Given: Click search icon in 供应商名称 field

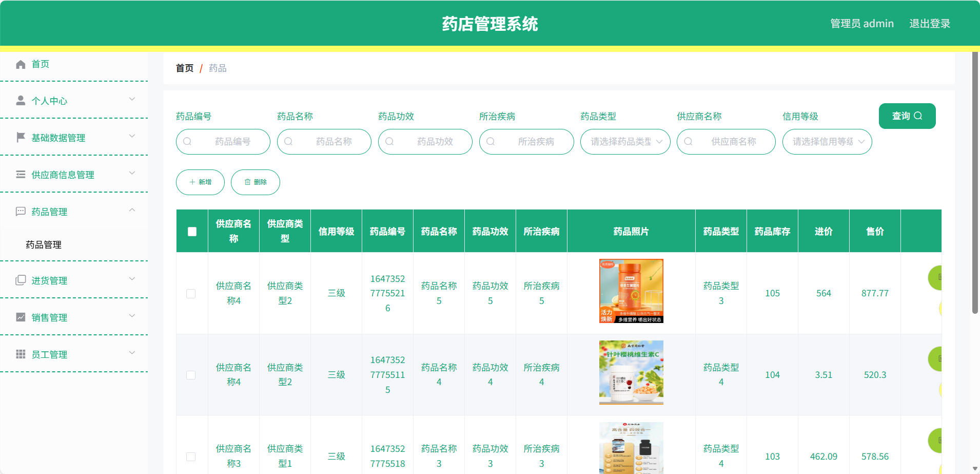Looking at the screenshot, I should (688, 141).
